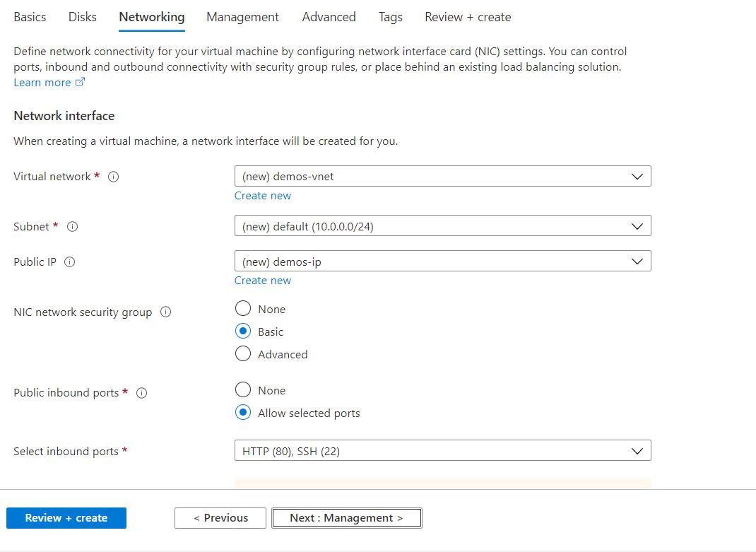Click info icon next to Virtual network
The height and width of the screenshot is (552, 756).
(x=113, y=177)
